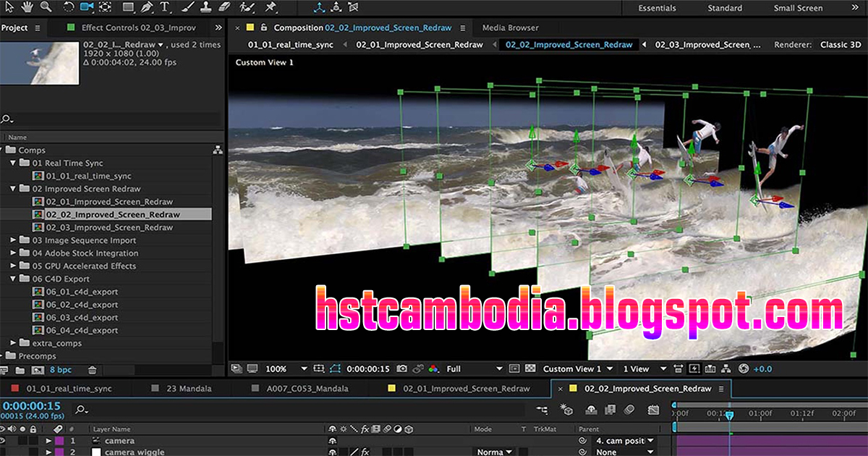Expand the 03 Image Sequence Import folder

tap(14, 240)
